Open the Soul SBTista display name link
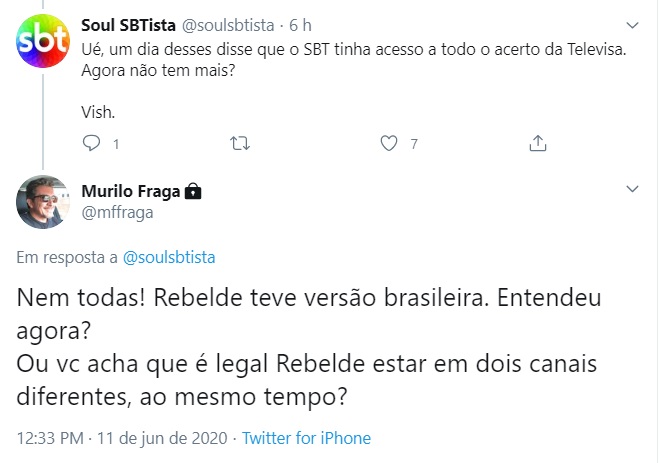 click(134, 24)
